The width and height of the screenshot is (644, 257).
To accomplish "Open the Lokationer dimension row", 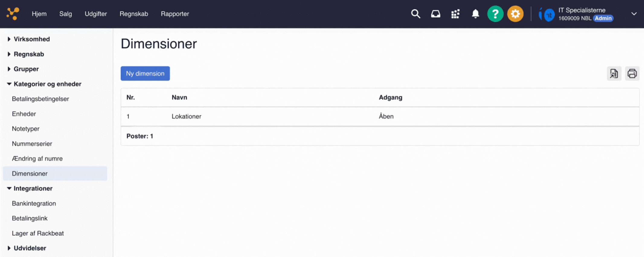I will click(x=186, y=116).
